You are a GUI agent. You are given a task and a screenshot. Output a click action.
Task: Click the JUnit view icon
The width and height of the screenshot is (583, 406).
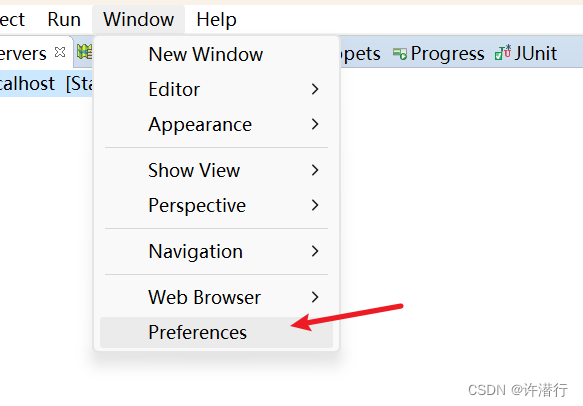click(x=503, y=52)
